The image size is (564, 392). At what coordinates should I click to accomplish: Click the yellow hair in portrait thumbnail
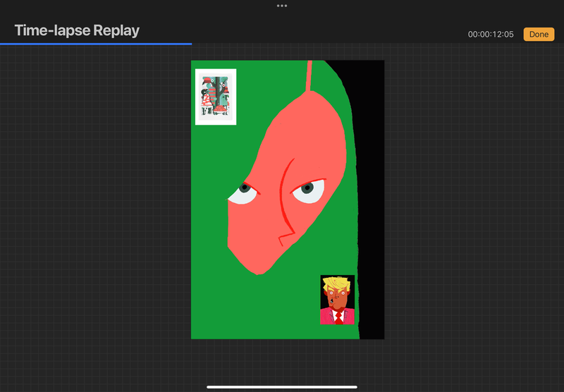(x=336, y=283)
